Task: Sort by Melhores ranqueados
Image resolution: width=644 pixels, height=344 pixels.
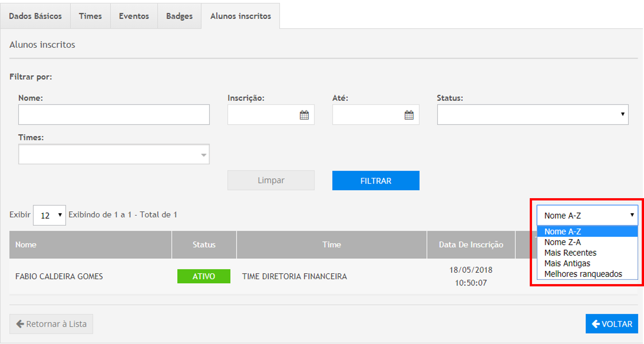Action: (583, 274)
